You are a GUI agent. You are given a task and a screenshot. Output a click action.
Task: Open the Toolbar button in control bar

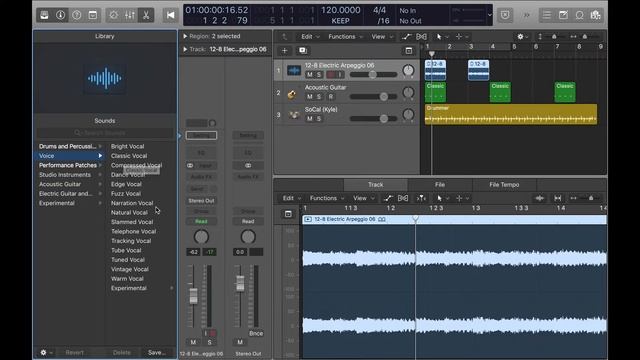click(93, 15)
